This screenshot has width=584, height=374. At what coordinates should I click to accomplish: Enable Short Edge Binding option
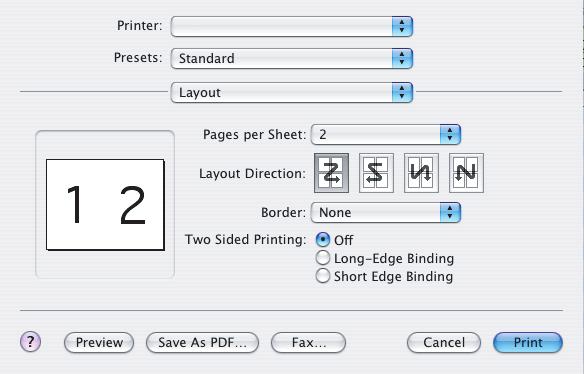coord(323,276)
